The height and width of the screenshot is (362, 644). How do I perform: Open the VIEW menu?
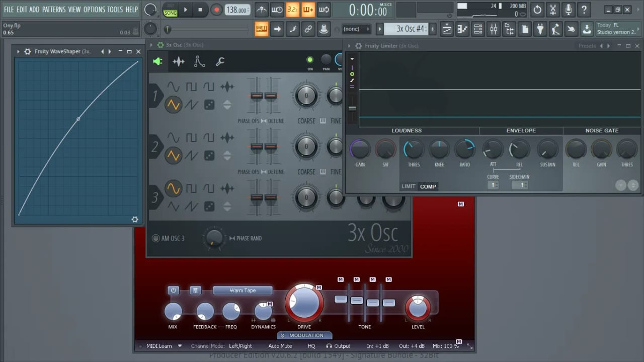click(74, 9)
